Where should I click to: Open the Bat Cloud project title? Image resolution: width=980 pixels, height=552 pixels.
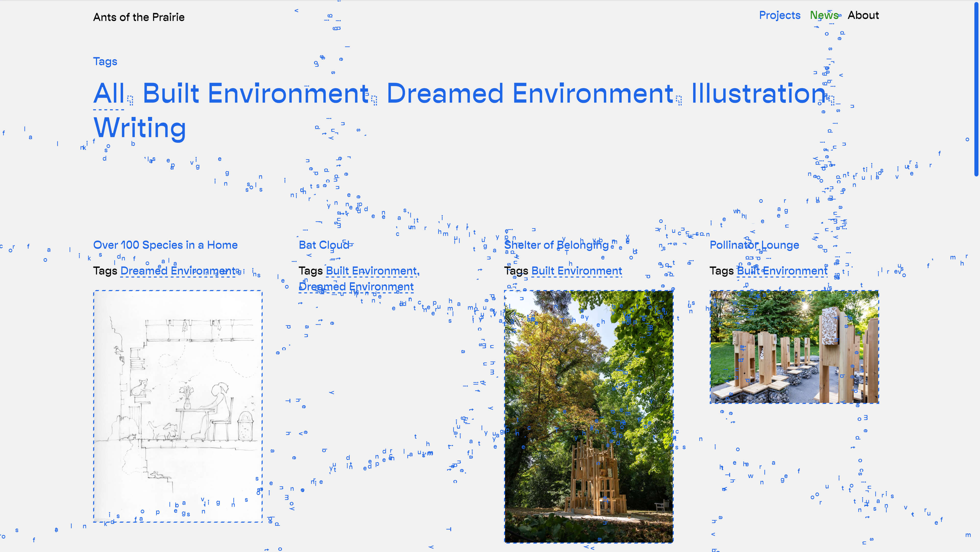point(324,245)
